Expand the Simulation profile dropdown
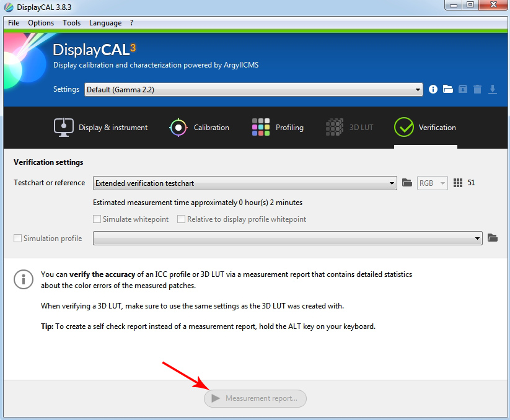This screenshot has height=420, width=510. click(288, 238)
